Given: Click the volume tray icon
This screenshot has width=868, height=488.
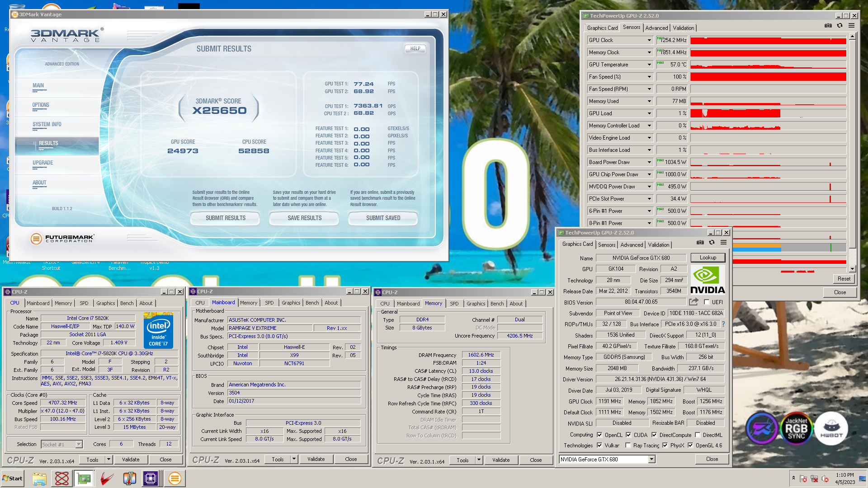Looking at the screenshot, I should coord(825,479).
